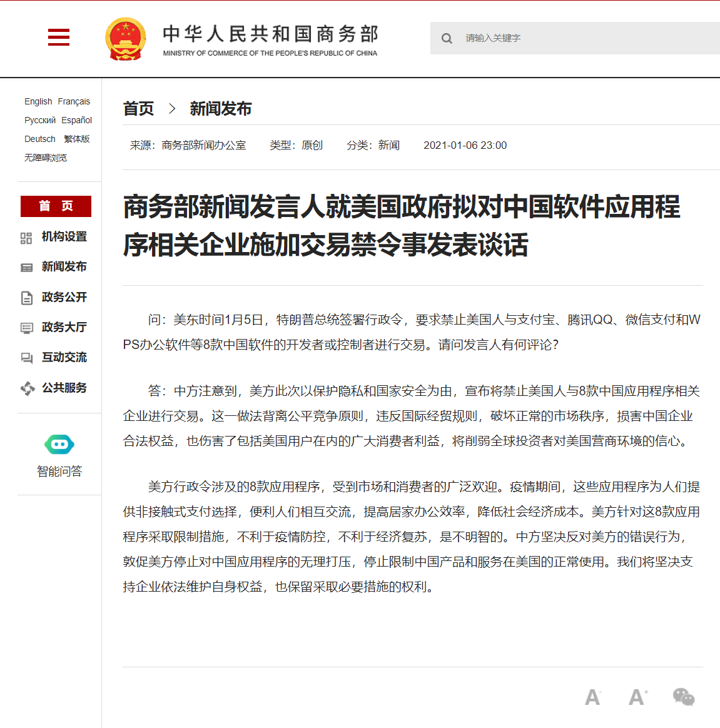
Task: Click the search magnifier icon
Action: pos(447,38)
